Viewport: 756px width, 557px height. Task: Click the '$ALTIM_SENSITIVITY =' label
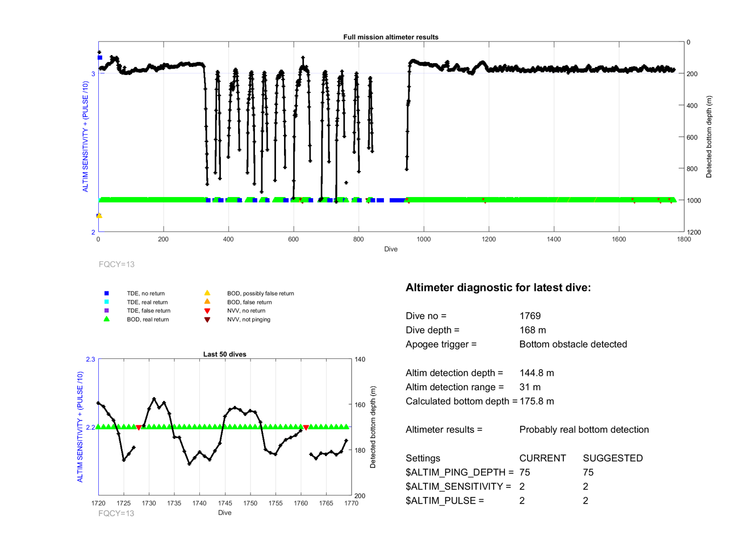click(x=458, y=486)
